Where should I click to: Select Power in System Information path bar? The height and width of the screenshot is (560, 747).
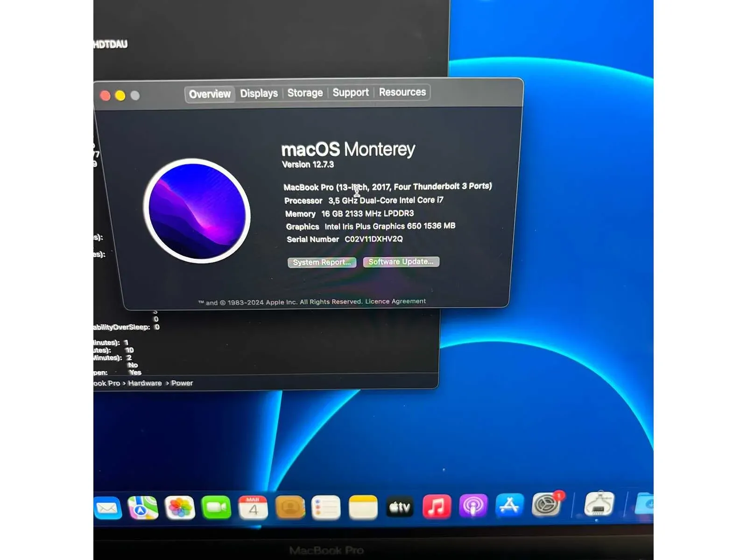[182, 383]
